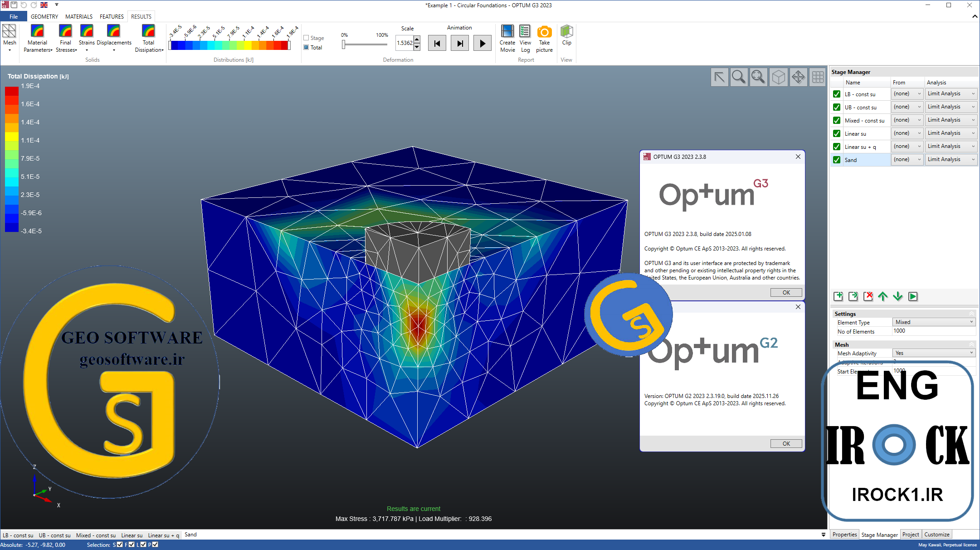Enable the Stage deformation checkbox
This screenshot has height=550, width=980.
pyautogui.click(x=306, y=38)
